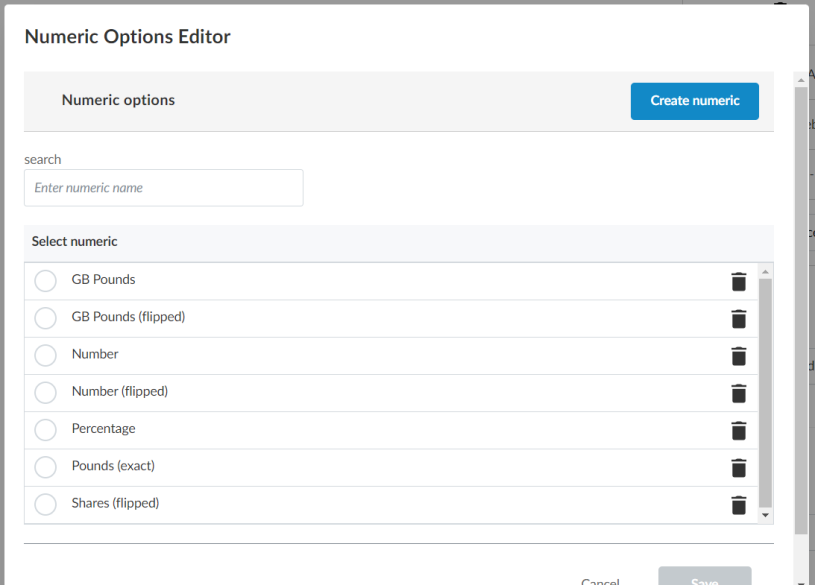Delete the Percentage numeric option
This screenshot has height=585, width=815.
tap(738, 430)
